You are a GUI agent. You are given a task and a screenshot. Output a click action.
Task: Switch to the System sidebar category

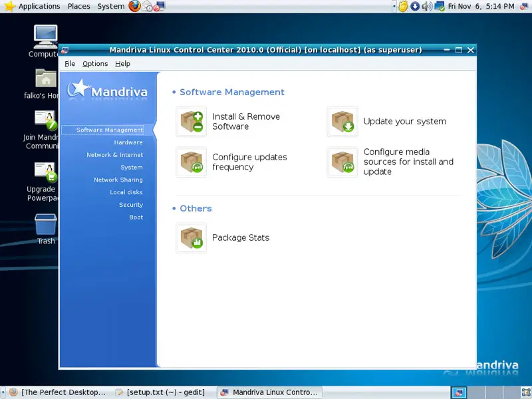[x=132, y=168]
